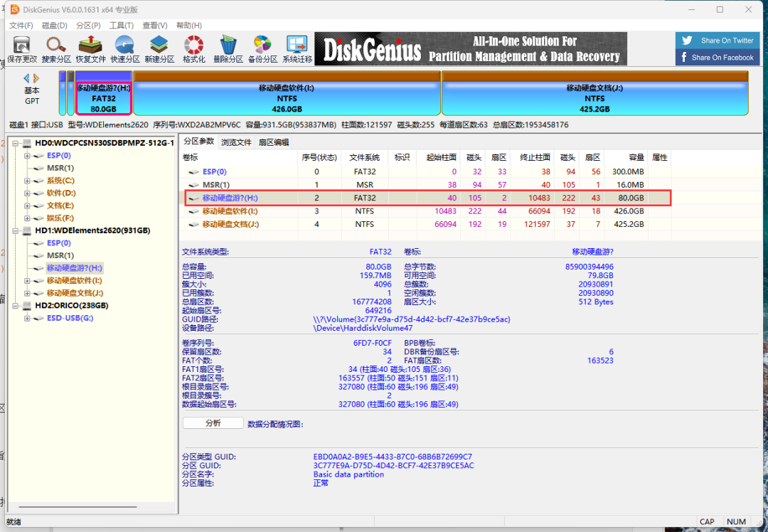Image resolution: width=768 pixels, height=532 pixels.
Task: Expand the 软件(D:) tree node
Action: [28, 193]
